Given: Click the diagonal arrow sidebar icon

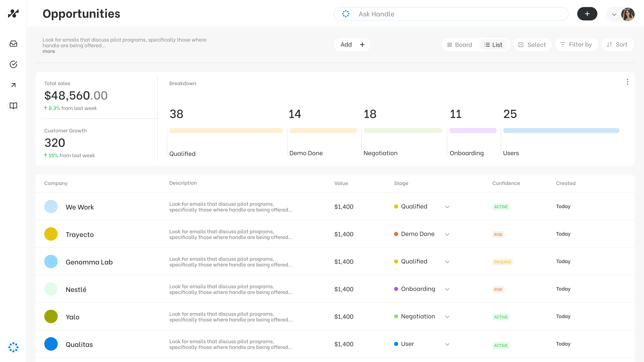Looking at the screenshot, I should tap(13, 85).
